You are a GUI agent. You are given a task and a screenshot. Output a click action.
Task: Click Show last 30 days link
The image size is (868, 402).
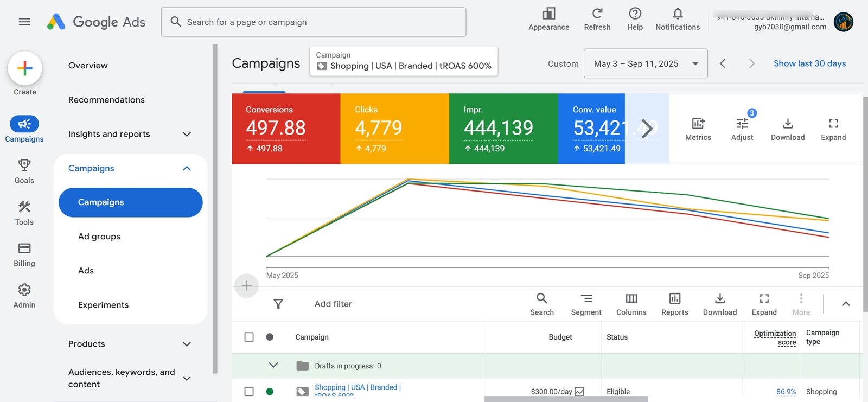pyautogui.click(x=809, y=63)
